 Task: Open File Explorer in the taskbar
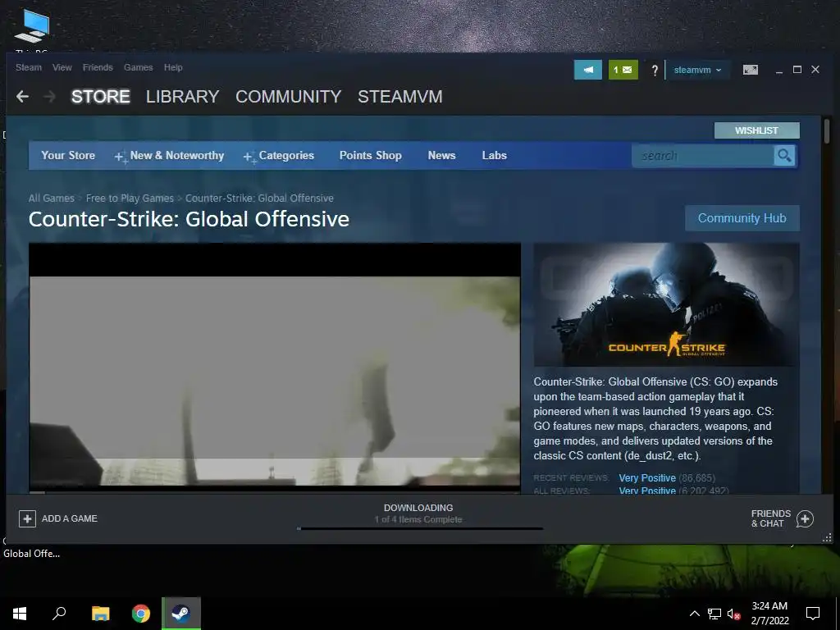click(x=100, y=613)
